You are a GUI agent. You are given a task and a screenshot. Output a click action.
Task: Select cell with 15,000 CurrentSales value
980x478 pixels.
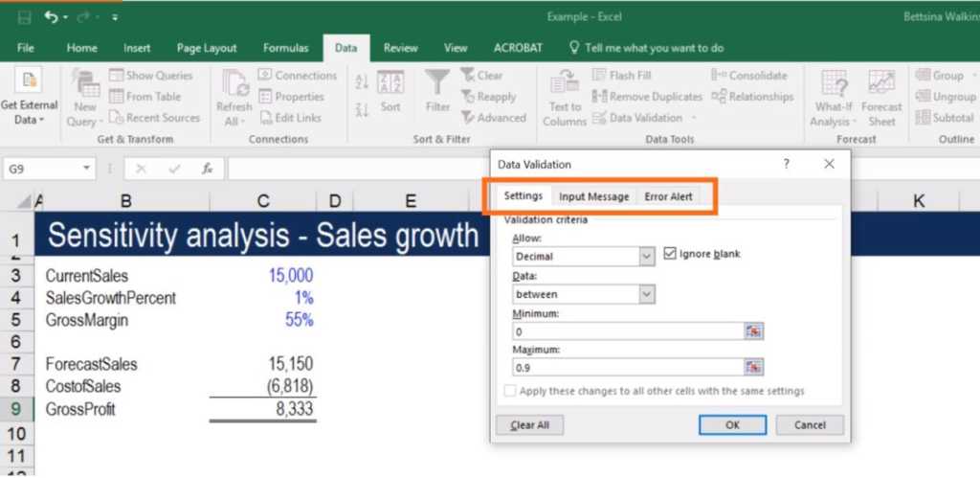click(x=263, y=276)
